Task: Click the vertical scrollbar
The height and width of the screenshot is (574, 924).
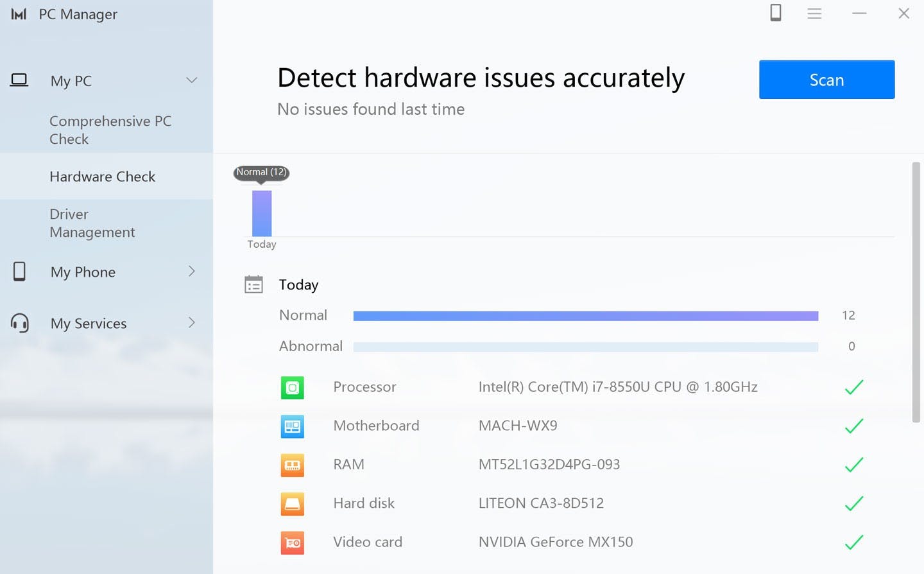Action: tap(916, 293)
